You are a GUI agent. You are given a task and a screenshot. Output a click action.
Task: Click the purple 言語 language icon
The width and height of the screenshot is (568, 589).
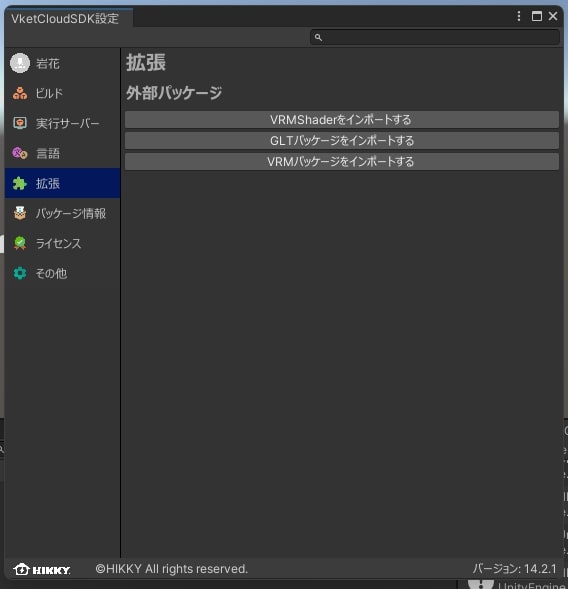(20, 153)
